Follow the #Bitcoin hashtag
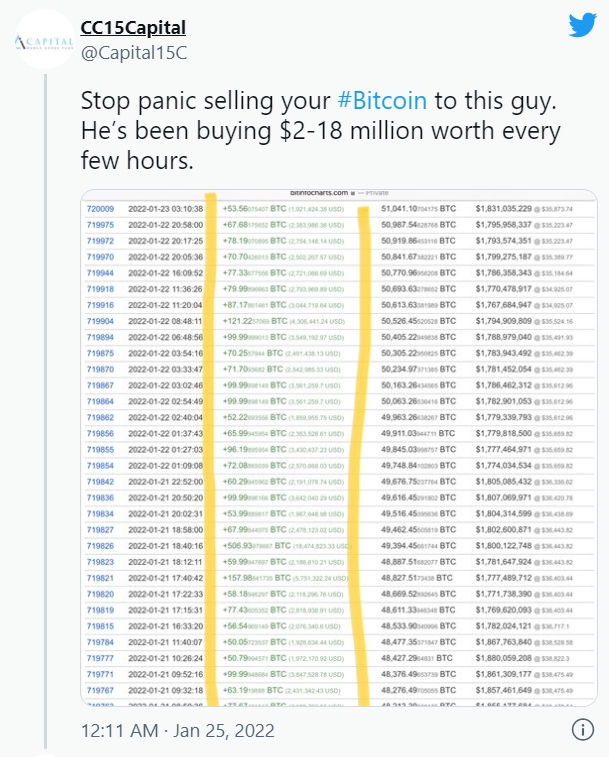The image size is (609, 757). click(x=382, y=101)
